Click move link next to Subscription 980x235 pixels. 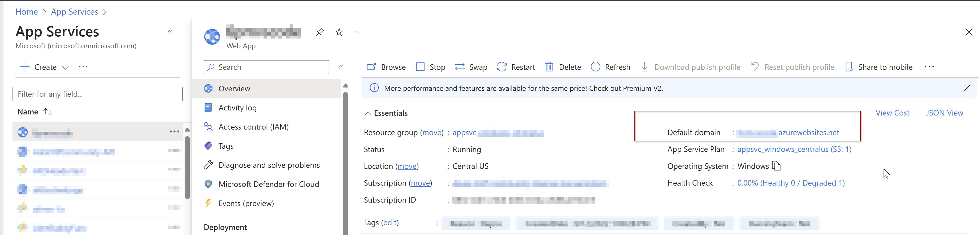pos(420,183)
